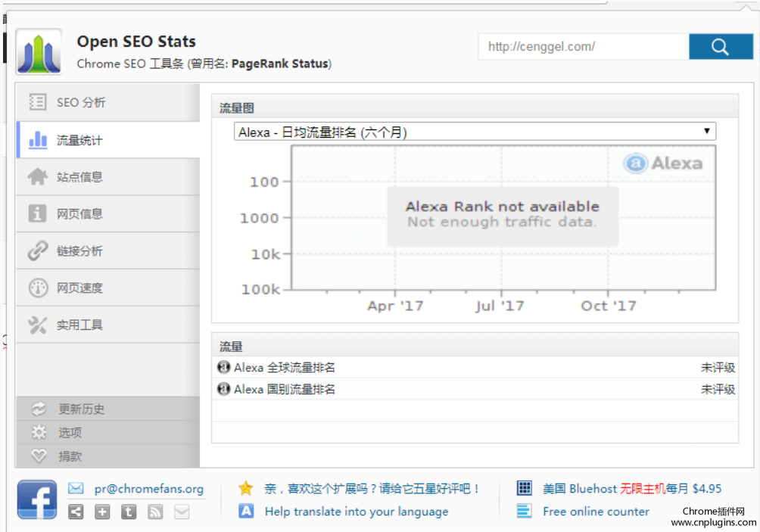Click the icon beside Free online counter
This screenshot has height=532, width=760.
524,511
